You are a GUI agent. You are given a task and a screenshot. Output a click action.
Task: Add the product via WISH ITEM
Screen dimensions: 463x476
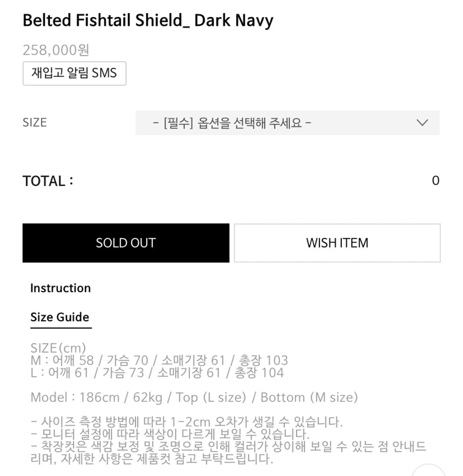(337, 243)
